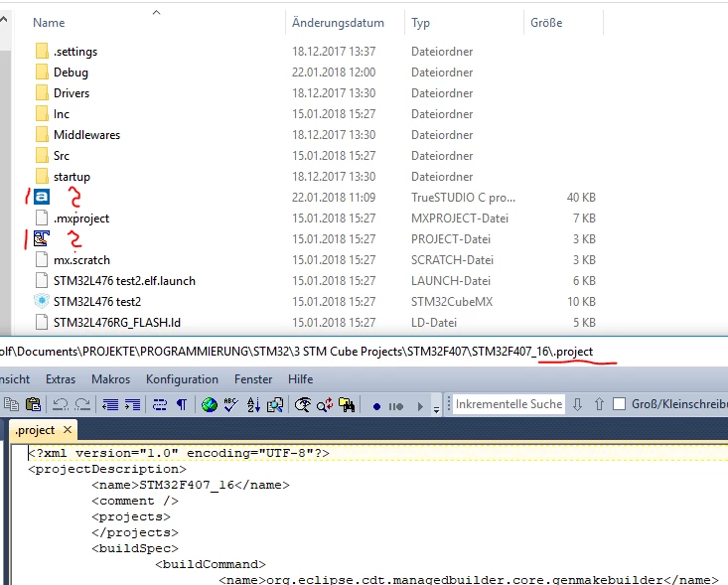Screen dimensions: 728x585
Task: Click the A-Z sort icon
Action: coord(253,405)
